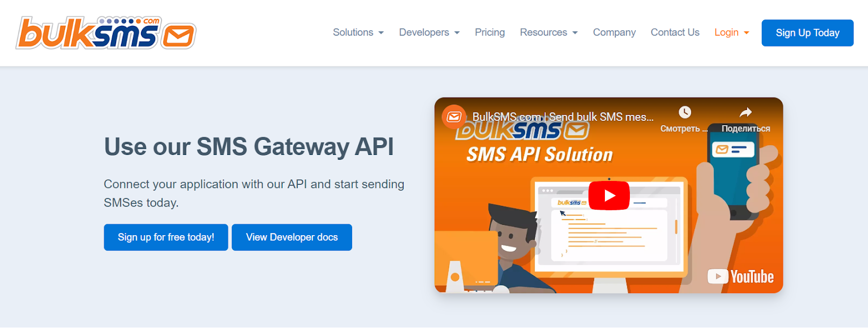868x330 pixels.
Task: Expand the Developers menu
Action: coord(429,33)
